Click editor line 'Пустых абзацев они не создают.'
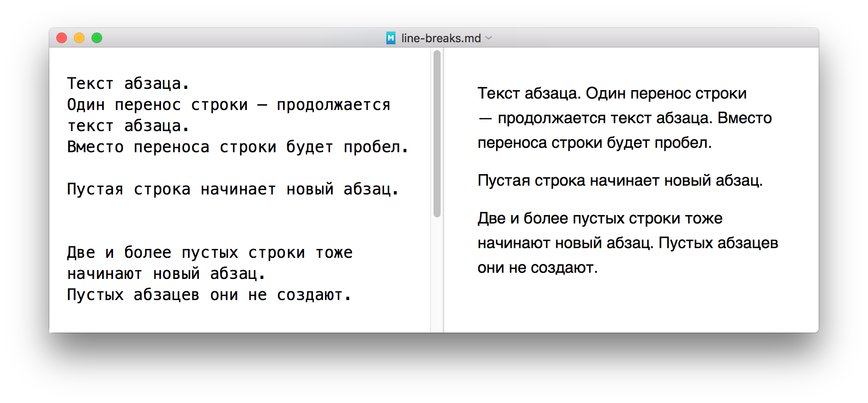 pos(209,295)
